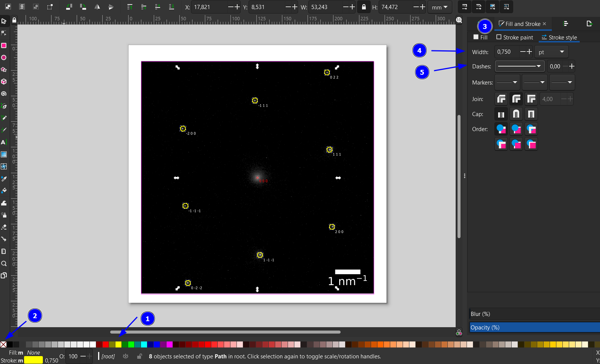
Task: Select the Pen Bezier tool
Action: 4,106
